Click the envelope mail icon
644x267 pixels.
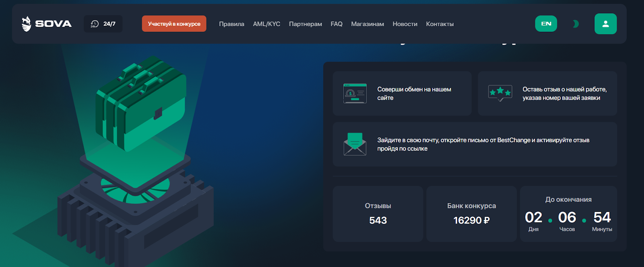355,144
